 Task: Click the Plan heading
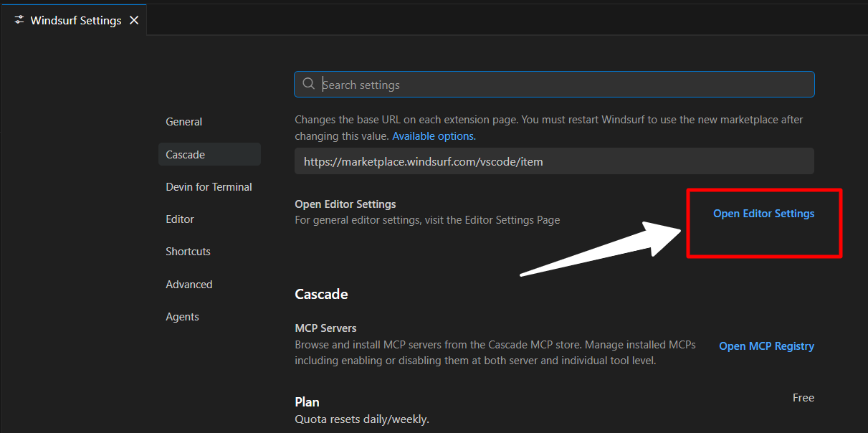(307, 402)
